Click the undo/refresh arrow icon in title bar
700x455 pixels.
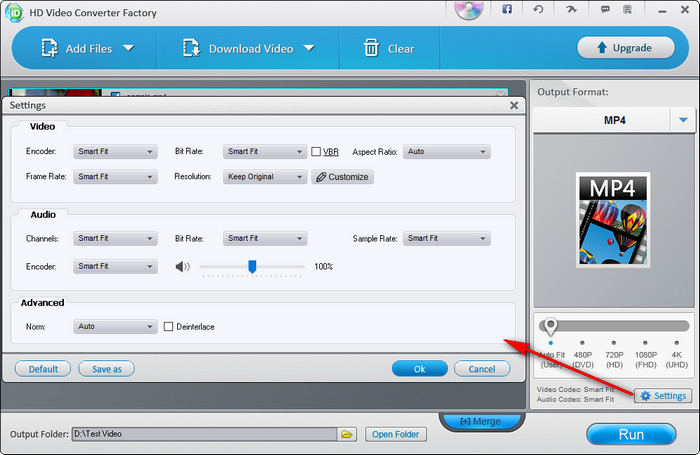pos(538,9)
